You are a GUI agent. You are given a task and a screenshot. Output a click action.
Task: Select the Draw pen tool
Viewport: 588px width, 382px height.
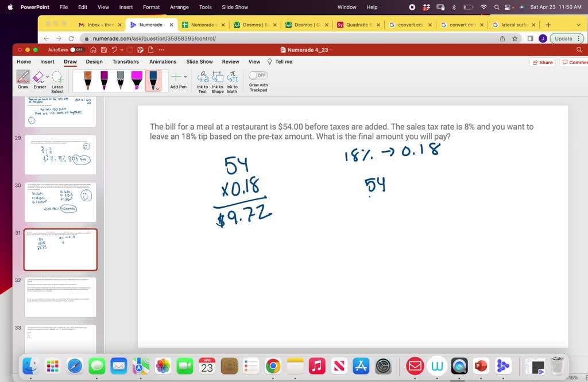click(x=23, y=77)
